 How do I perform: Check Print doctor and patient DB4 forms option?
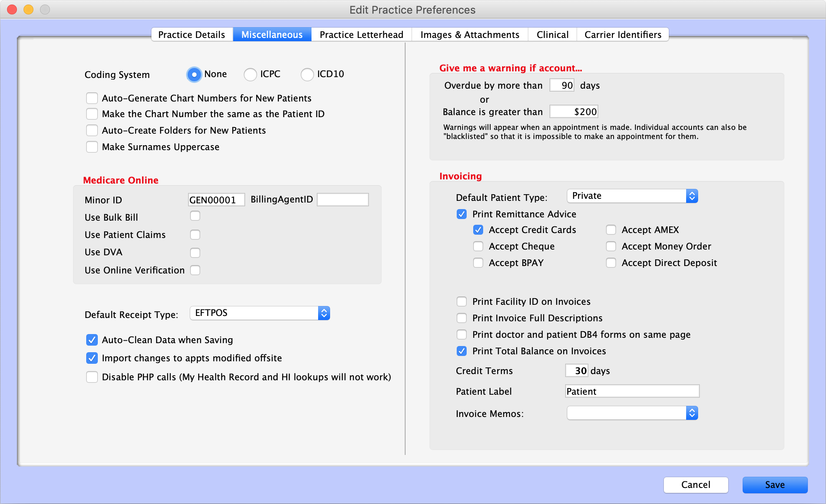click(462, 334)
